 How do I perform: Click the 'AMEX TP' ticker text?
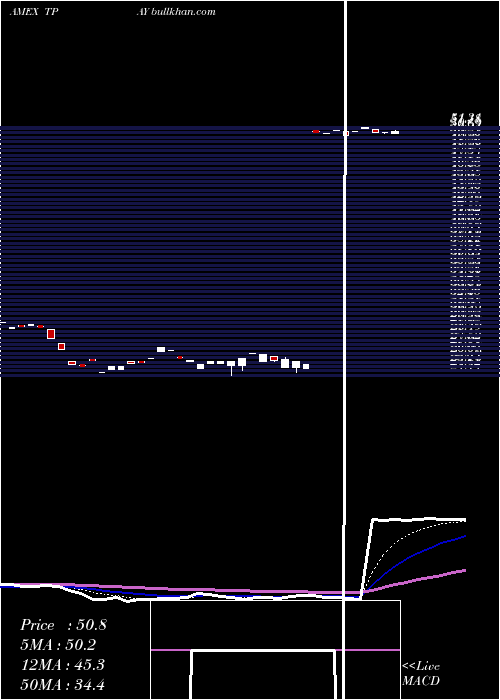click(34, 12)
